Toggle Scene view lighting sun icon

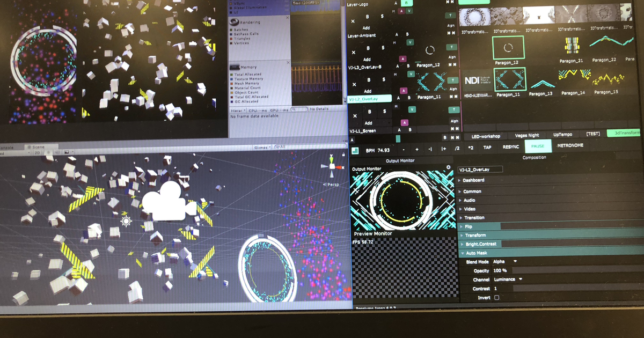point(48,152)
